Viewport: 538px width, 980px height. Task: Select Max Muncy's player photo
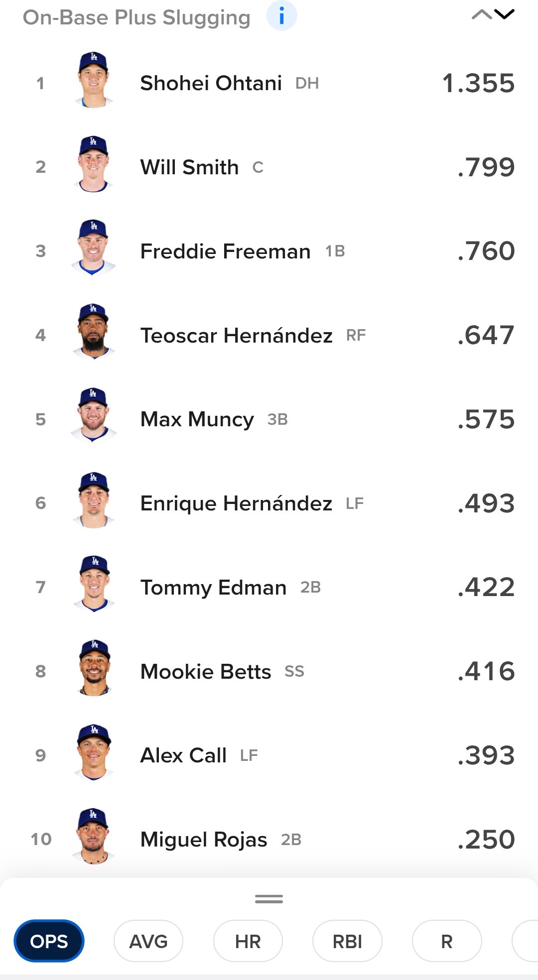[x=94, y=416]
